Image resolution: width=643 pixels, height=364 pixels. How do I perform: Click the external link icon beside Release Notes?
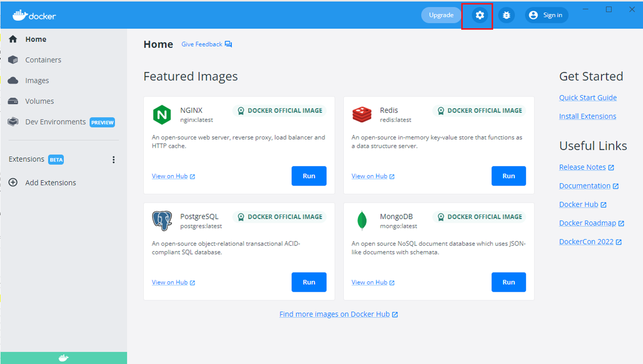pyautogui.click(x=611, y=167)
